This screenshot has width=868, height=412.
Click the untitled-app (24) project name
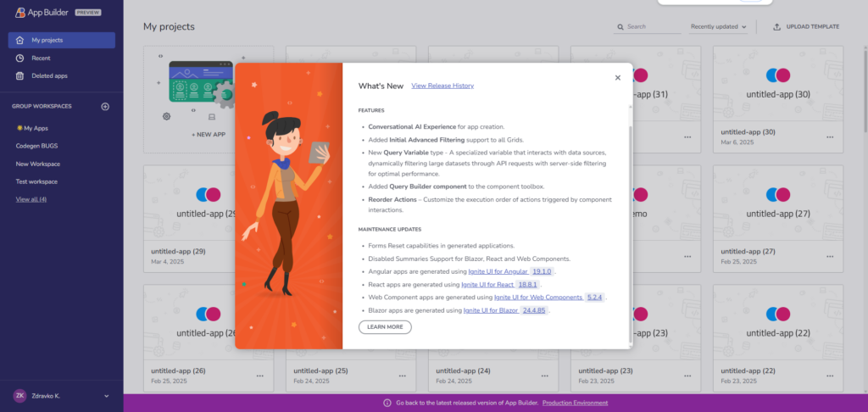coord(463,370)
